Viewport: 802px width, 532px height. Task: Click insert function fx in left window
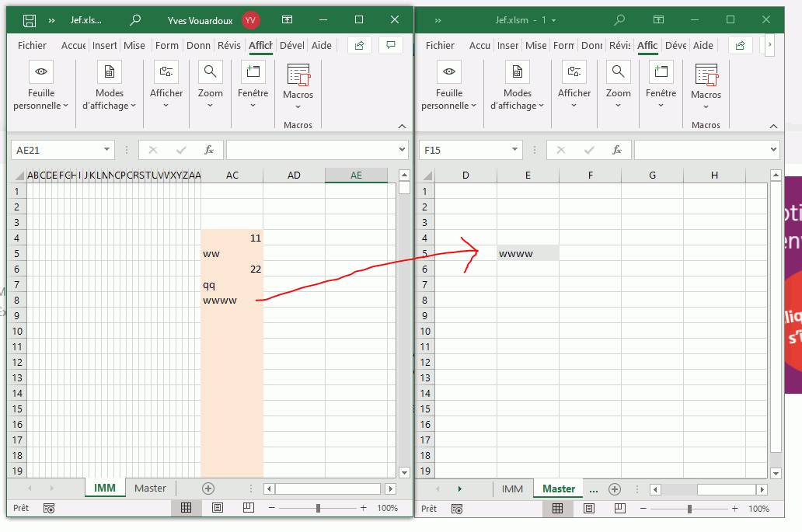click(x=209, y=150)
